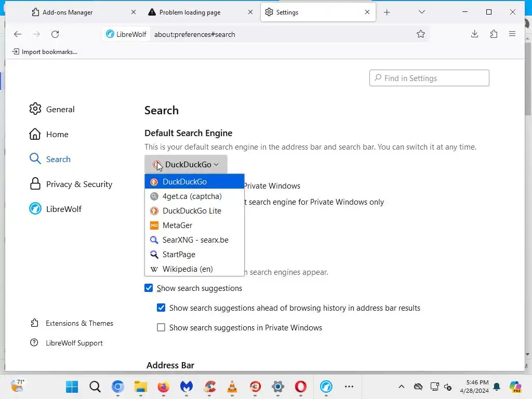Launch Firefox from the taskbar
The height and width of the screenshot is (399, 532).
click(x=164, y=387)
